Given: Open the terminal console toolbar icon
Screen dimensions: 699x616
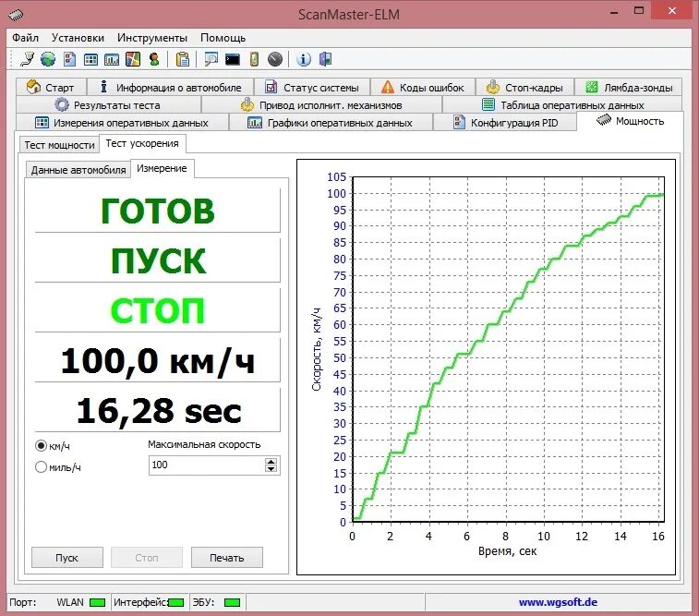Looking at the screenshot, I should (233, 59).
